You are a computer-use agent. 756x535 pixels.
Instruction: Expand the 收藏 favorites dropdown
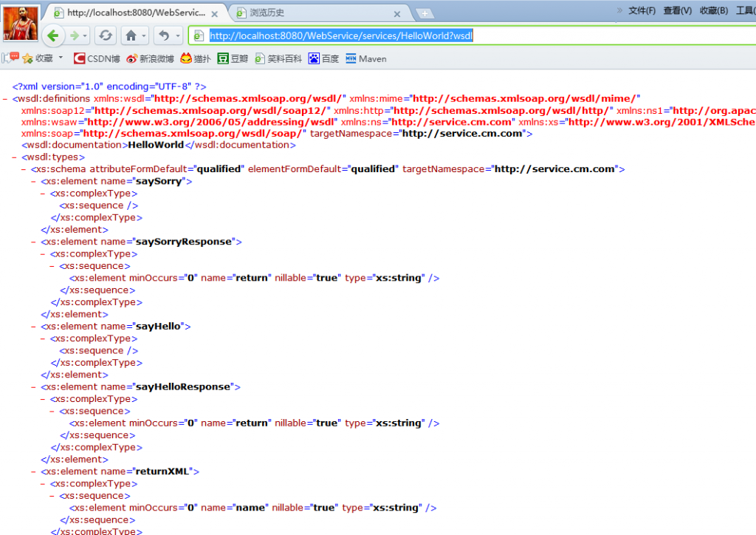61,58
